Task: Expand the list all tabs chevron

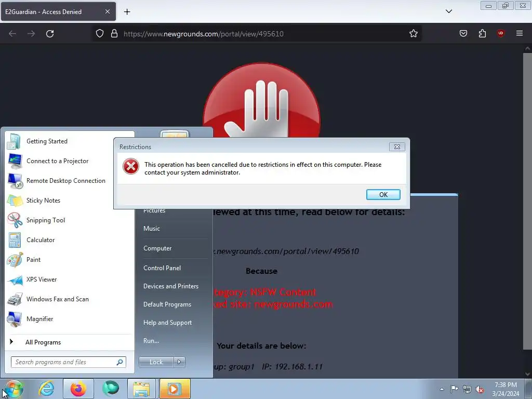Action: click(x=448, y=11)
